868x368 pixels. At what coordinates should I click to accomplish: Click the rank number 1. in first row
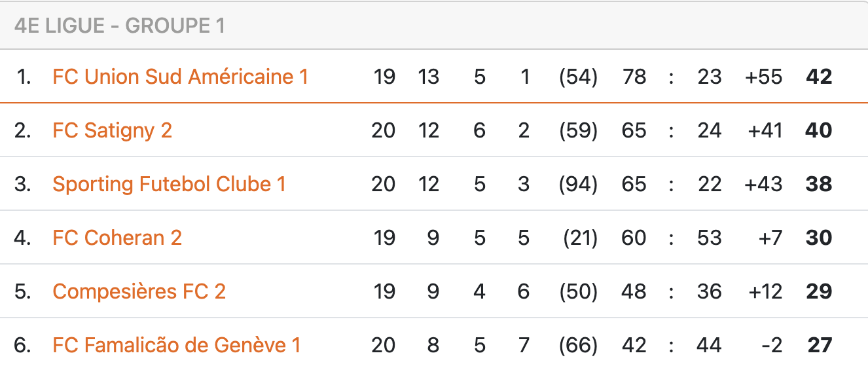click(x=24, y=77)
